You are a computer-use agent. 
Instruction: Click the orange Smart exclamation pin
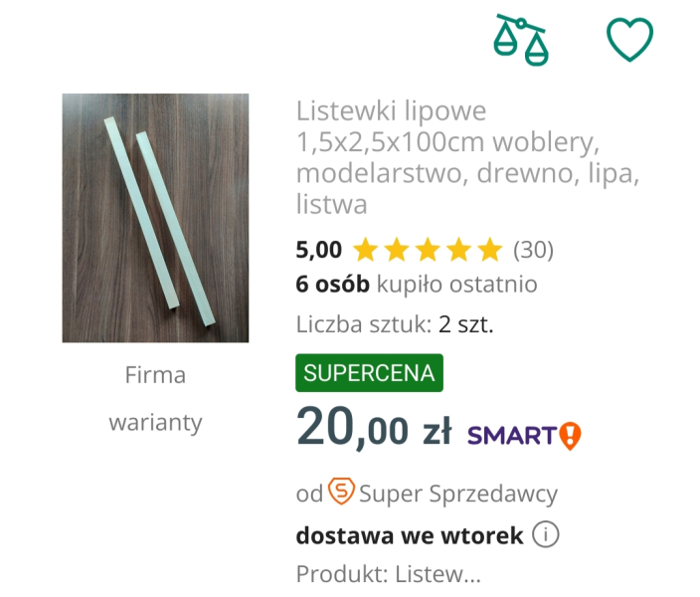point(570,435)
